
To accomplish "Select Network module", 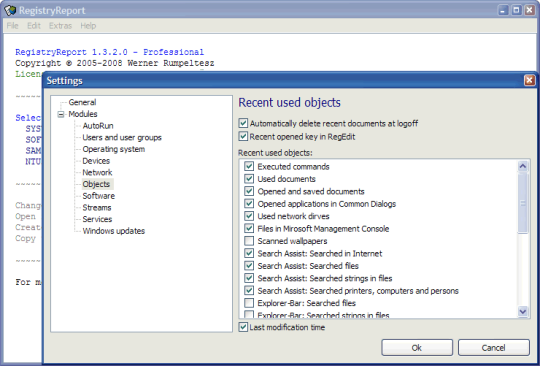I will coord(97,172).
